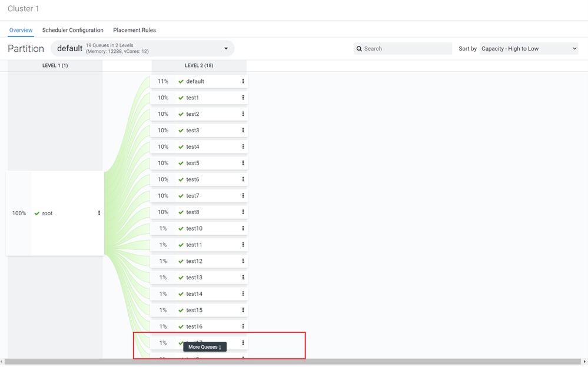Image resolution: width=588 pixels, height=367 pixels.
Task: Select the test4 queue name
Action: pyautogui.click(x=192, y=146)
